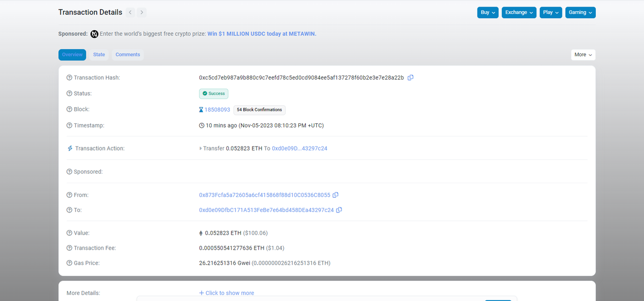Click the transaction fee 0.000550541277636 ETH
The width and height of the screenshot is (644, 301).
231,248
